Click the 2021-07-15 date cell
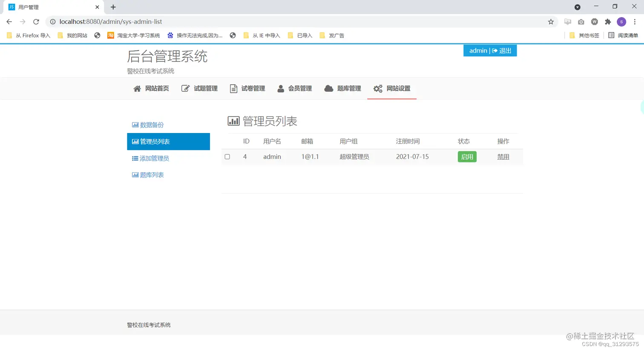The image size is (644, 350). click(412, 157)
